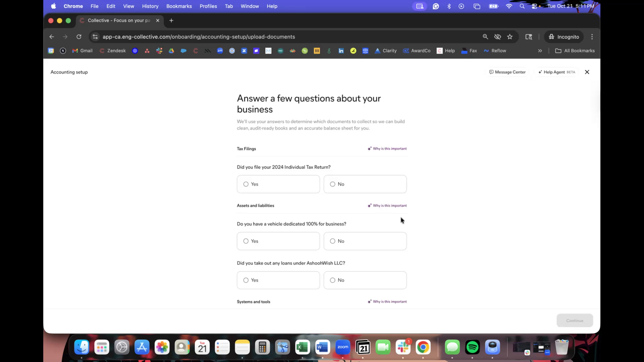Open the Message Center

click(x=507, y=72)
